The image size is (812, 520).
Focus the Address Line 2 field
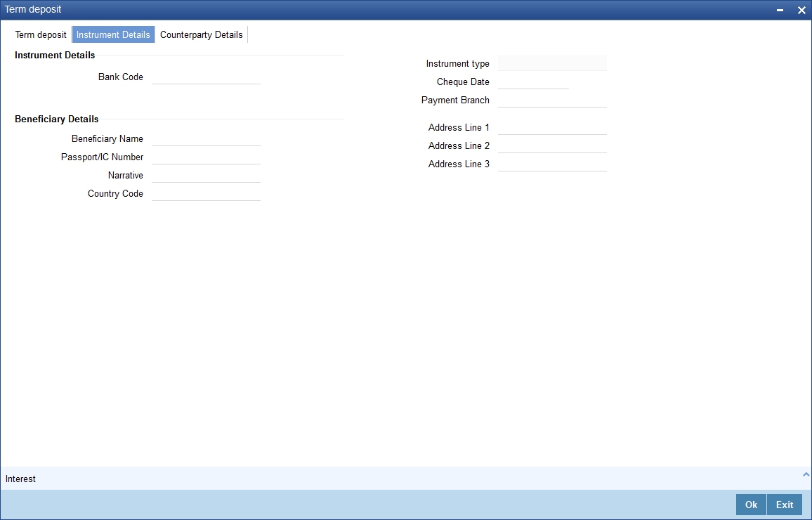552,145
